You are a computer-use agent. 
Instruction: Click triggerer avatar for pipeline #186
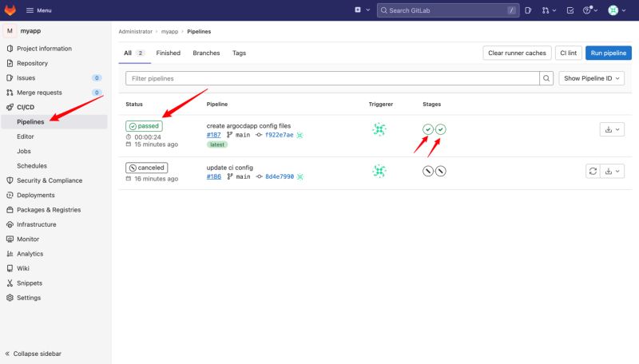[x=379, y=171]
